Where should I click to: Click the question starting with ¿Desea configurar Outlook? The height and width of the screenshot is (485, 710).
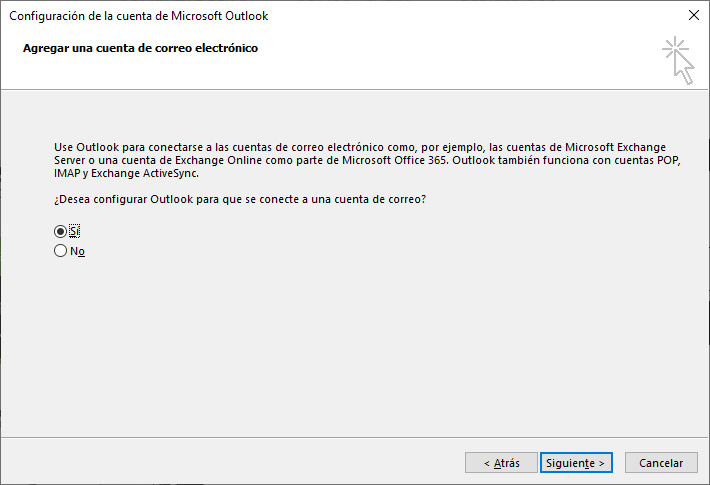tap(240, 199)
